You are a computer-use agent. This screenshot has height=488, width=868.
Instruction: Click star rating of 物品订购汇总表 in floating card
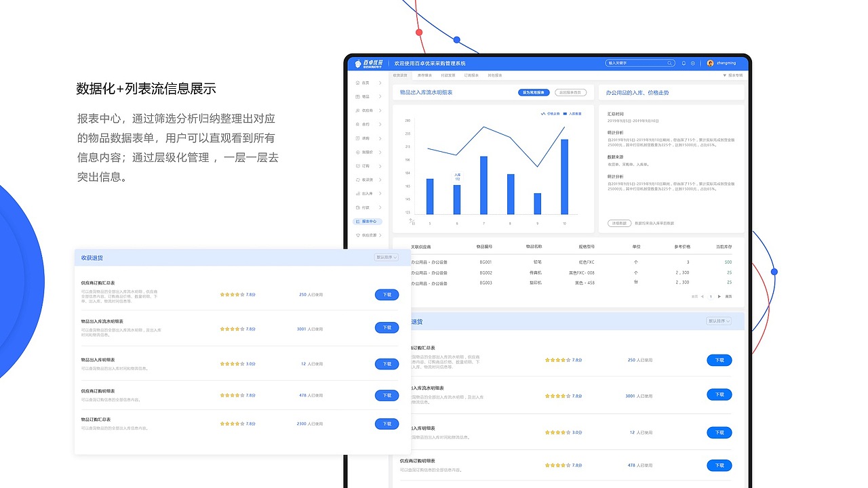click(232, 424)
